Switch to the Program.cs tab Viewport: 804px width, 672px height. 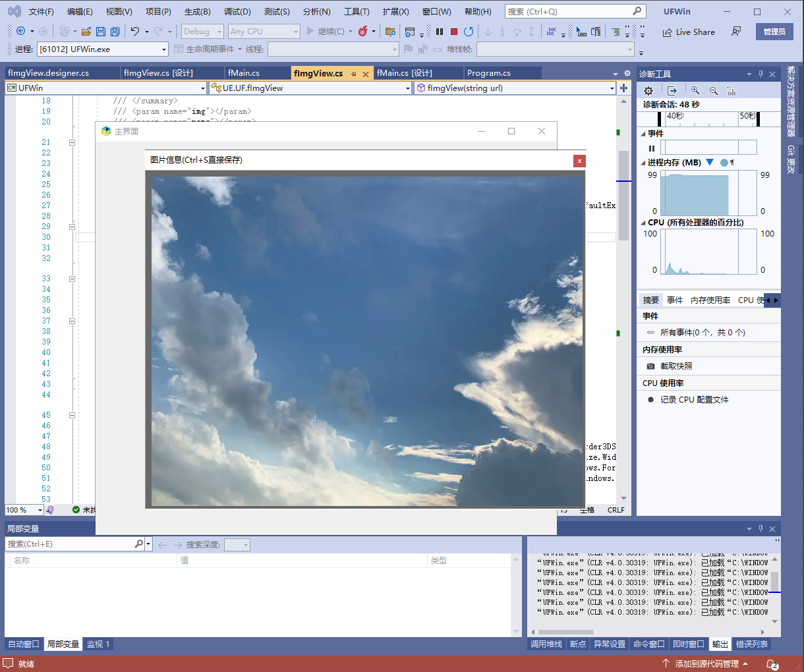[x=489, y=73]
